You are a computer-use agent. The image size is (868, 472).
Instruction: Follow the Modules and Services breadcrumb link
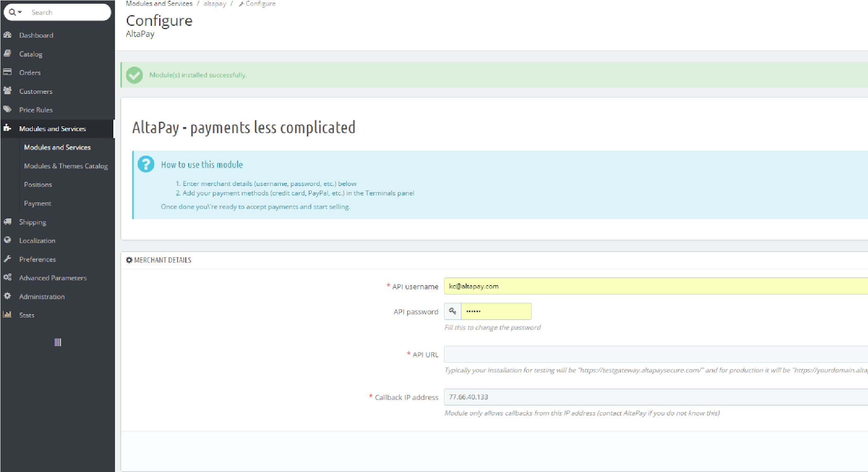coord(159,4)
